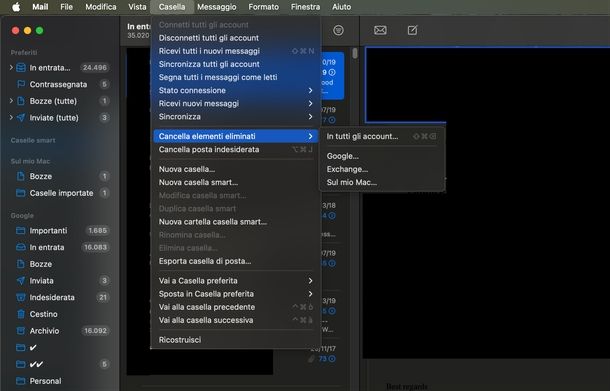
Task: Open the Apple menu
Action: [16, 7]
